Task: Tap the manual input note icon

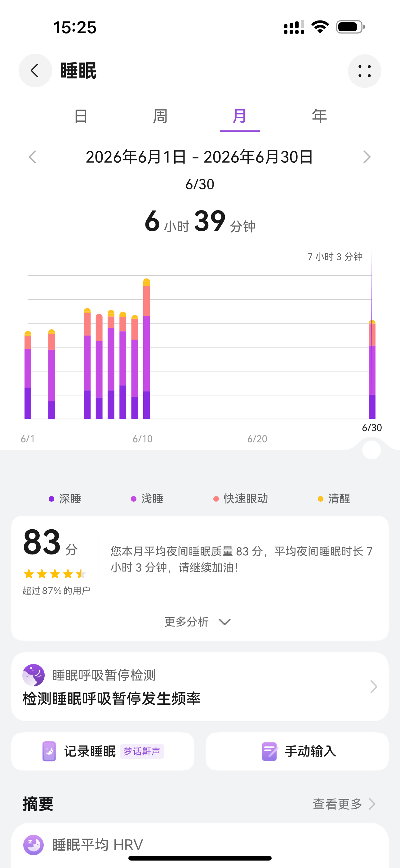Action: (269, 751)
